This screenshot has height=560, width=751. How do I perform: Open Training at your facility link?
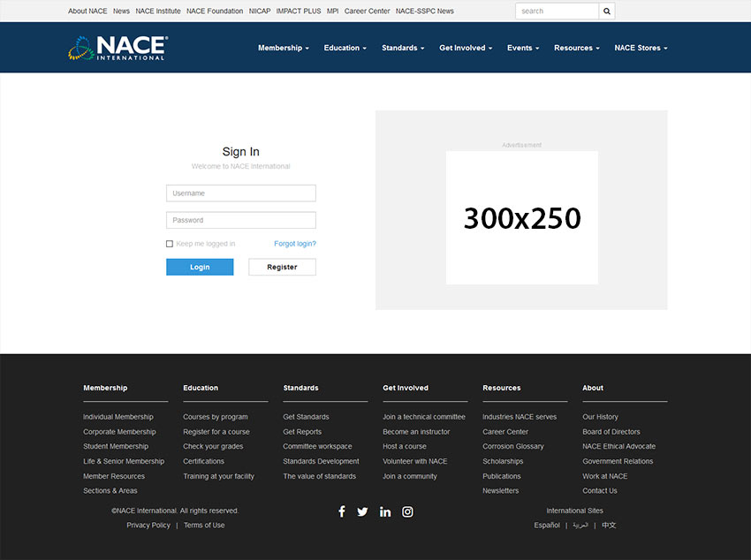(x=218, y=476)
